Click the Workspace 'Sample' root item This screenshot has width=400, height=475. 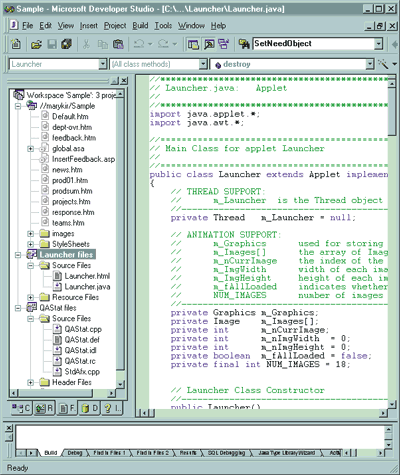(71, 95)
